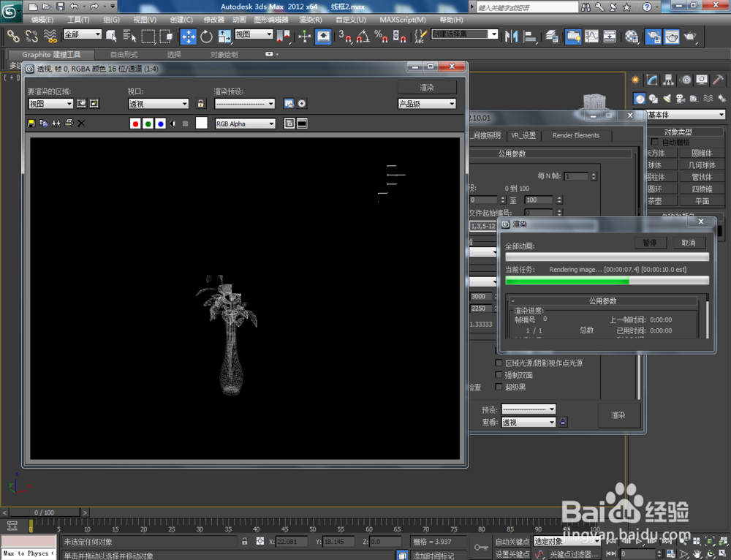This screenshot has height=560, width=731.
Task: Open the 工具(T) menu
Action: 78,20
